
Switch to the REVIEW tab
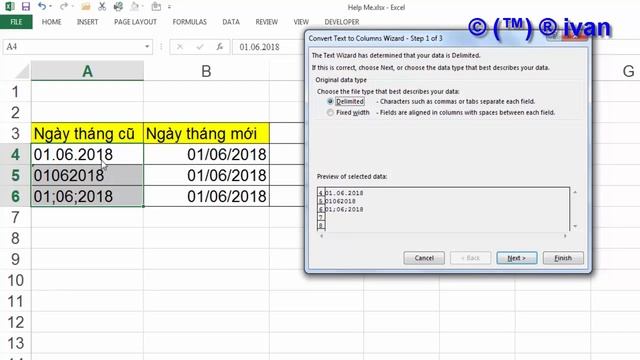[x=267, y=22]
